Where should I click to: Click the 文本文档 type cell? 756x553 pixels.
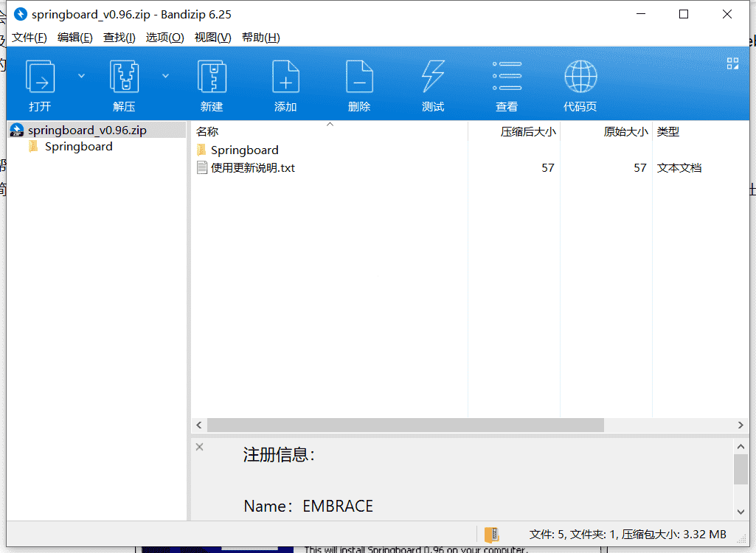pyautogui.click(x=679, y=168)
